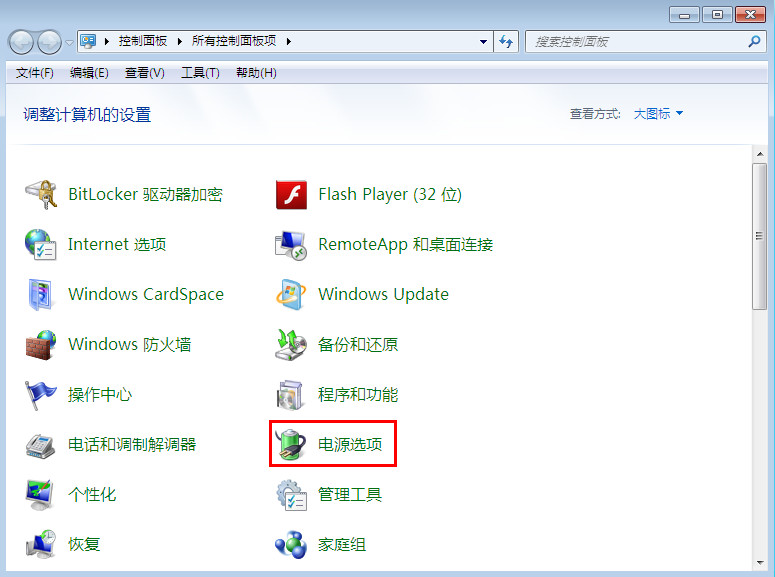775x577 pixels.
Task: Open the 个性化 icon
Action: [41, 494]
